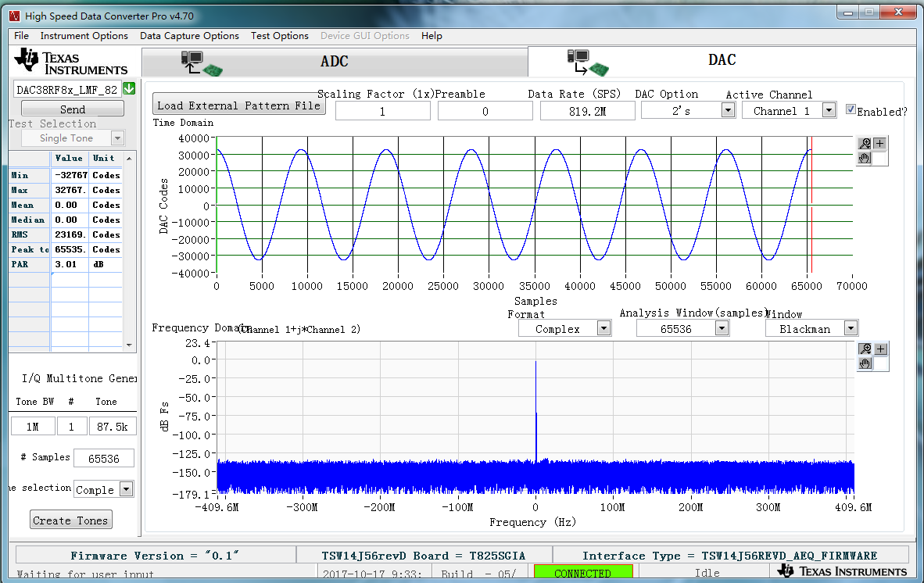Select the pan hand tool on time domain graph
Viewport: 924px width, 583px height.
(x=865, y=158)
